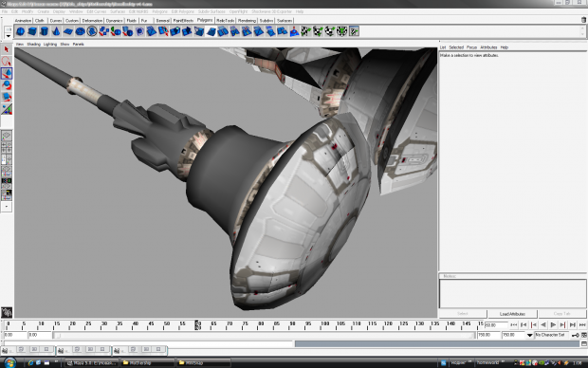Click the command line input
588x368 pixels.
click(x=148, y=343)
